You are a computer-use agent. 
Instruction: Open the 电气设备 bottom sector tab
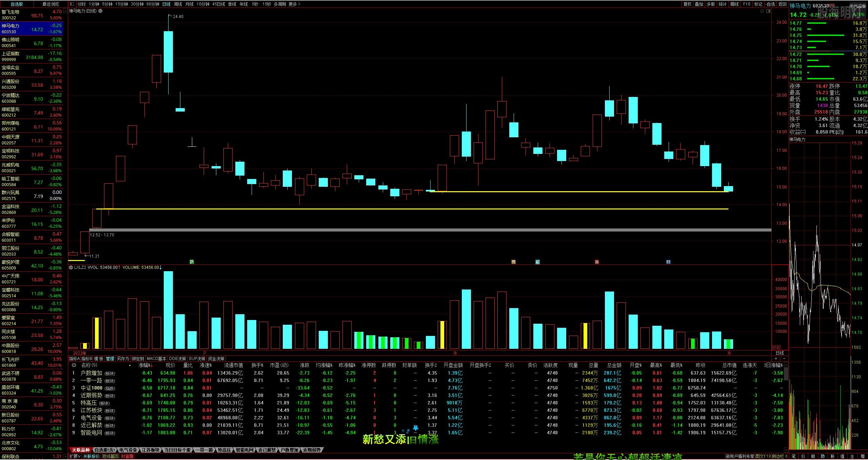pyautogui.click(x=128, y=450)
